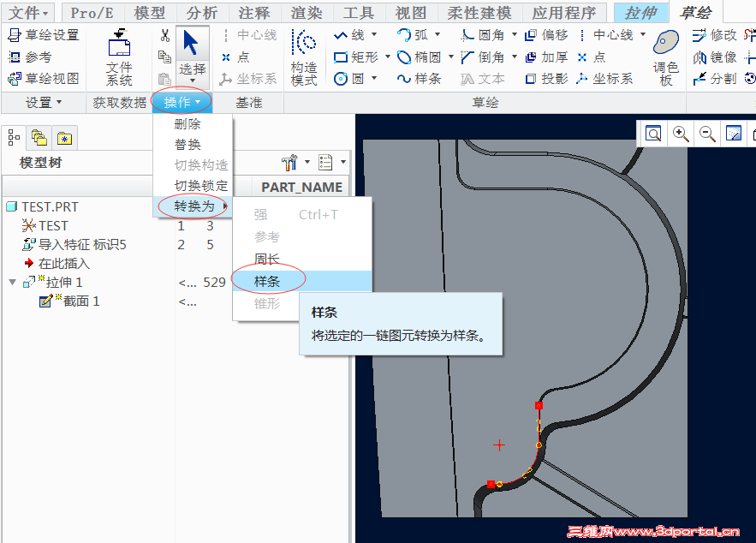Screen dimensions: 756x543
Task: Expand the 矩形 rectangle dropdown arrow
Action: pyautogui.click(x=388, y=57)
